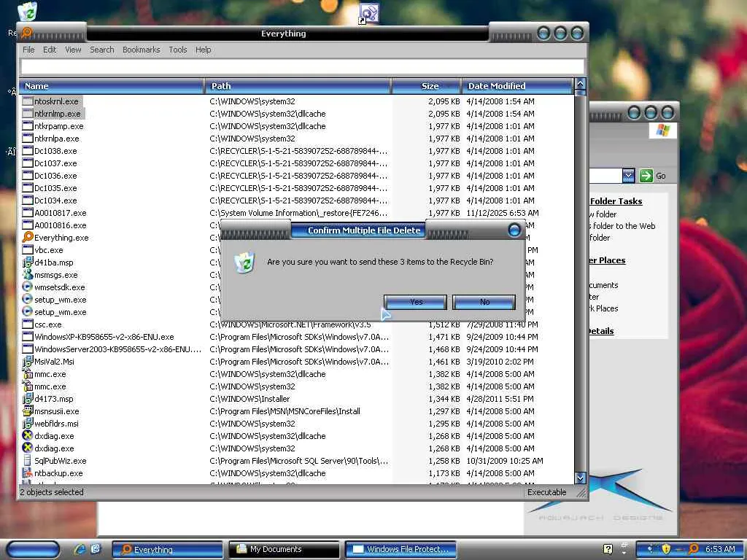Close the Confirm Multiple File Delete dialog
747x560 pixels.
click(514, 230)
